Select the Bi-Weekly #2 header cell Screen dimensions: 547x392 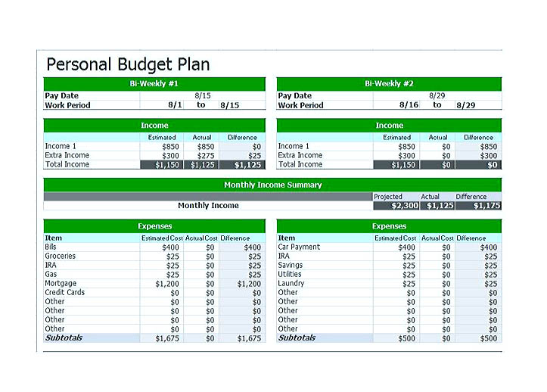(389, 84)
